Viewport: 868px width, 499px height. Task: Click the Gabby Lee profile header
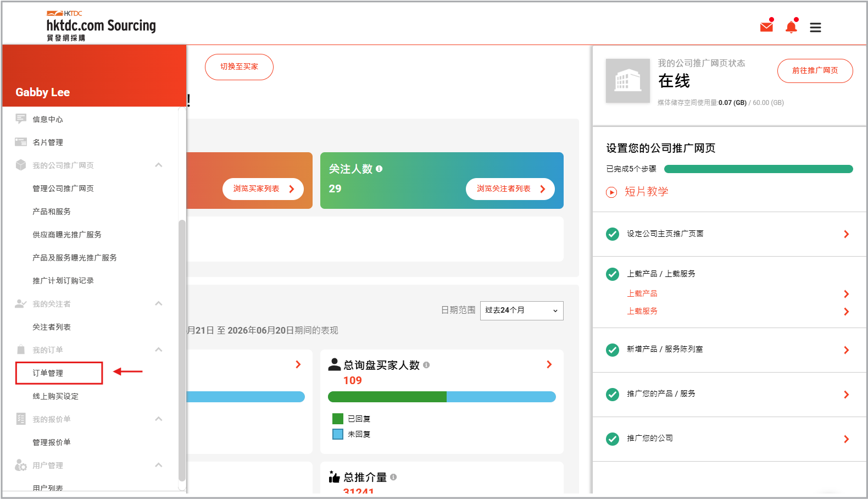(x=94, y=76)
